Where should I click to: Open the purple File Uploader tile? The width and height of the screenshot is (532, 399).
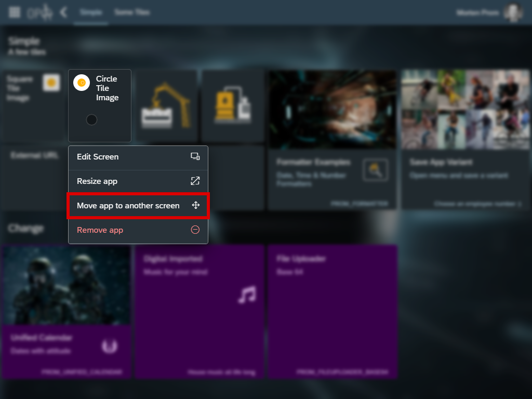[332, 312]
